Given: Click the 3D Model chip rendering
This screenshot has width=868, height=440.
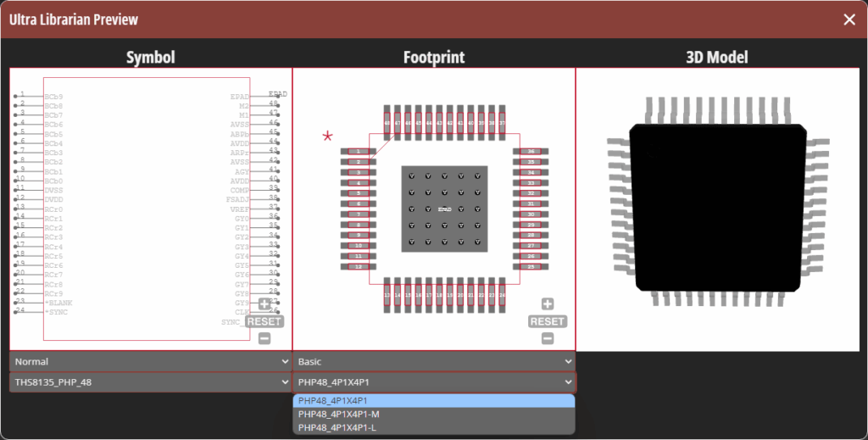Looking at the screenshot, I should pyautogui.click(x=719, y=203).
